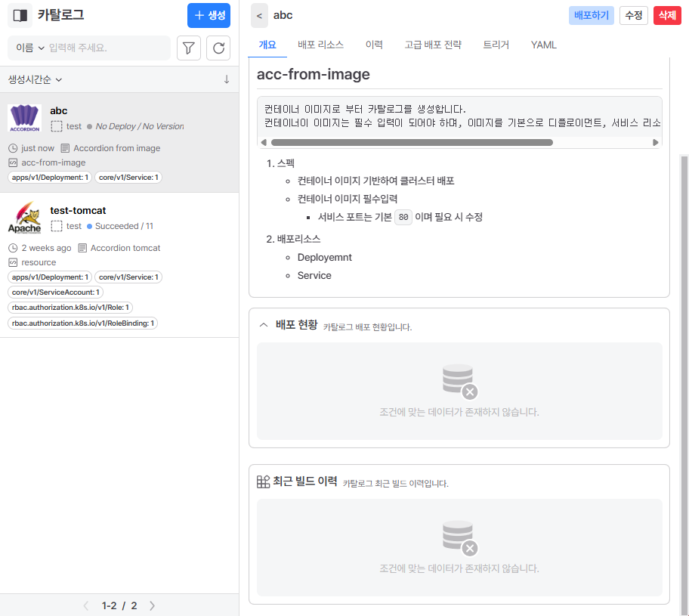Image resolution: width=689 pixels, height=616 pixels.
Task: Click the 'No Deploy / No Version' status
Action: pos(140,126)
